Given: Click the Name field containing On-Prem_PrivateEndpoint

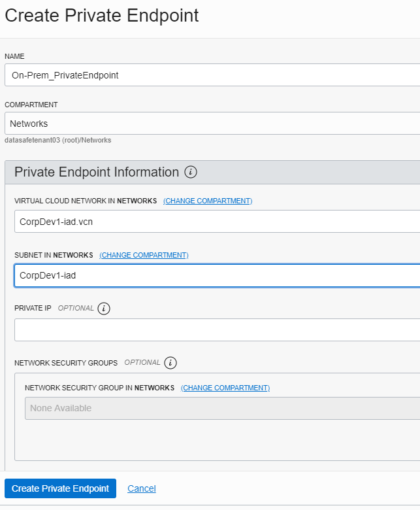Looking at the screenshot, I should 212,75.
